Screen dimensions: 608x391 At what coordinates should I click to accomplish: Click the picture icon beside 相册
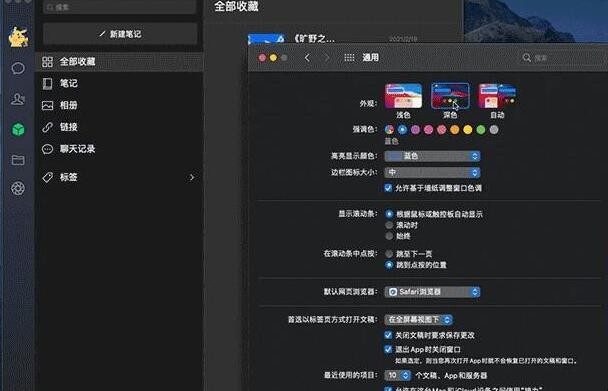coord(47,105)
